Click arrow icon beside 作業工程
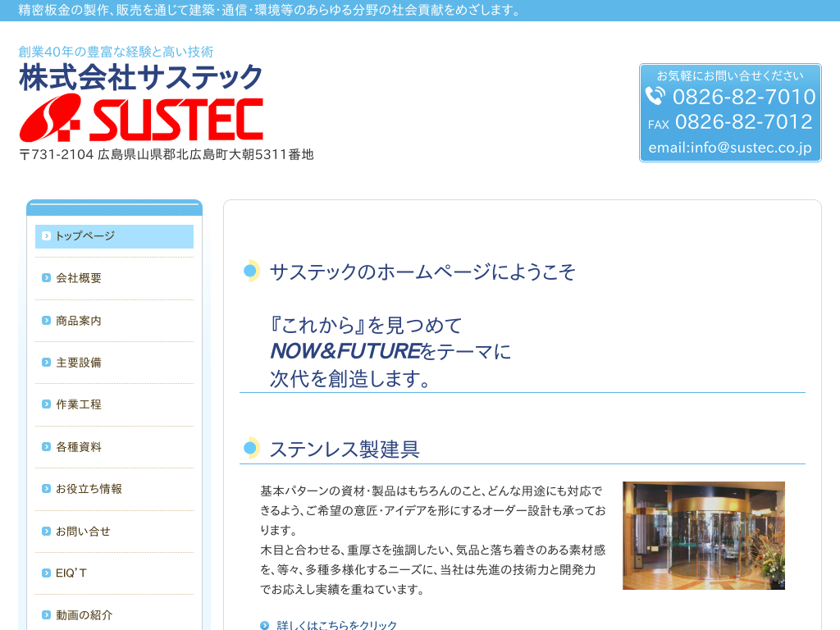 [46, 404]
